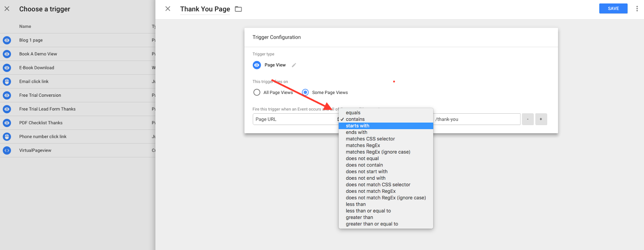Screen dimensions: 644x250
Task: Select the Book A Demo View trigger
Action: click(x=78, y=54)
